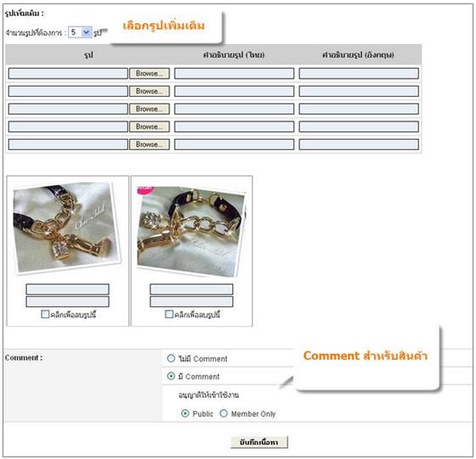Click the fifth row Browse button
476x459 pixels.
[x=149, y=144]
